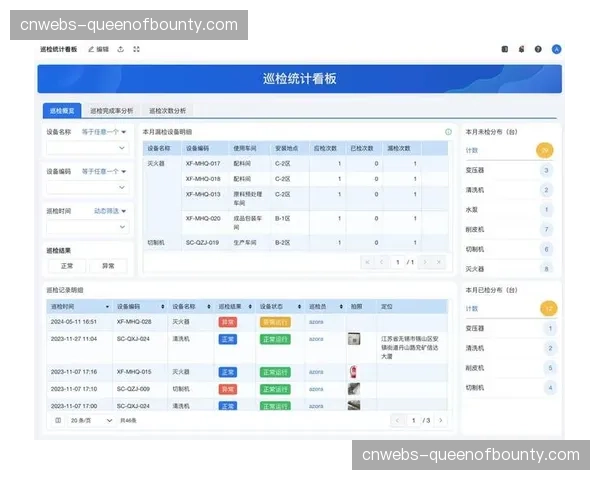Select 削皮机 in 本月未检分布 list
Viewport: 600px width, 480px height.
[x=509, y=229]
